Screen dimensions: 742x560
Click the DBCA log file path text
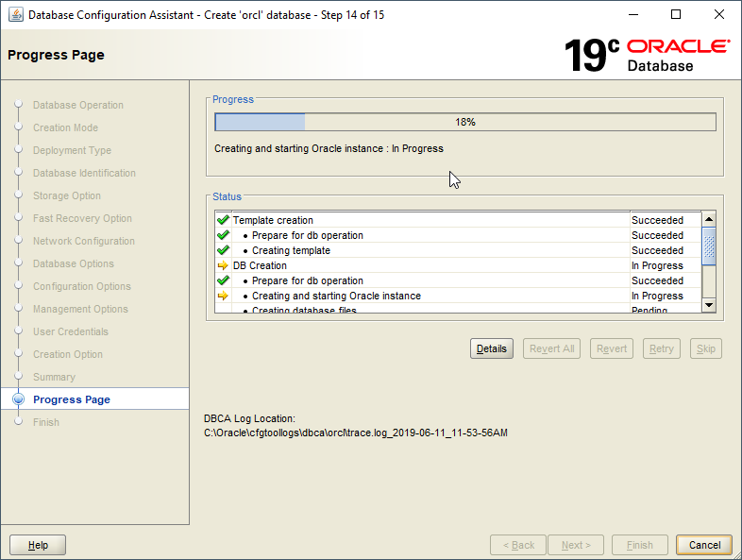pyautogui.click(x=356, y=433)
